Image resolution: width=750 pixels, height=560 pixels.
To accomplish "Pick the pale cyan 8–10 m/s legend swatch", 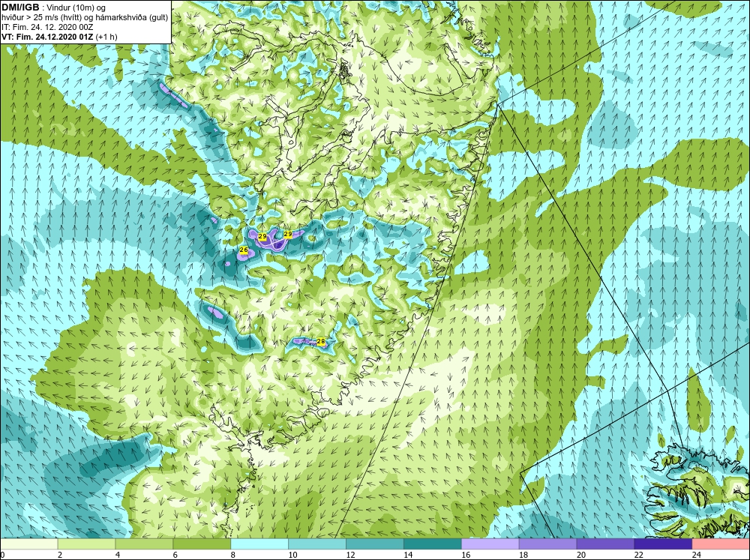I will (259, 544).
